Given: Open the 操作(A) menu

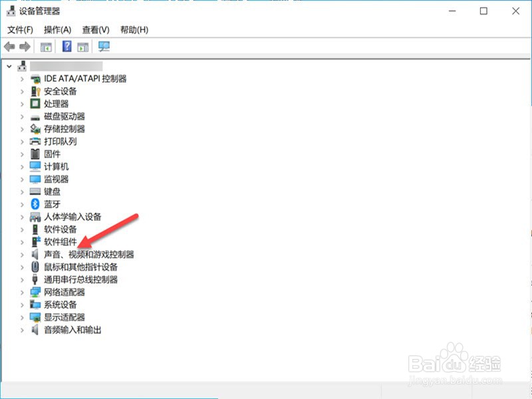Looking at the screenshot, I should coord(57,30).
